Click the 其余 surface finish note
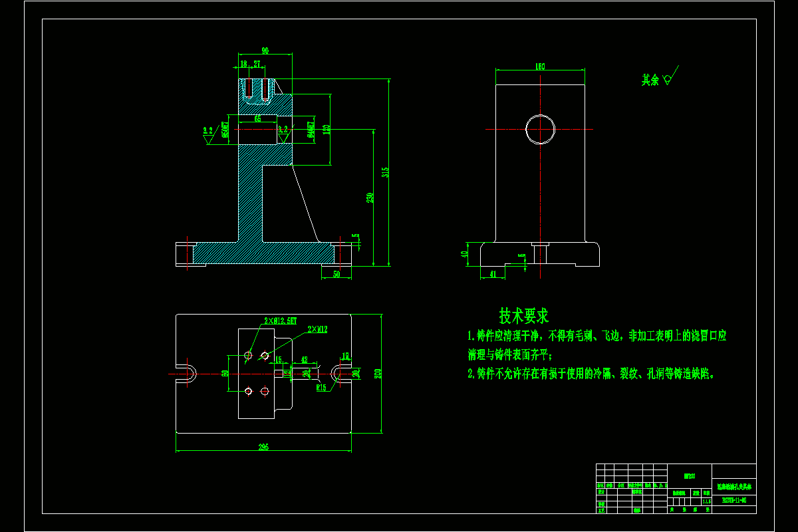Viewport: 798px width, 532px height. pyautogui.click(x=650, y=80)
